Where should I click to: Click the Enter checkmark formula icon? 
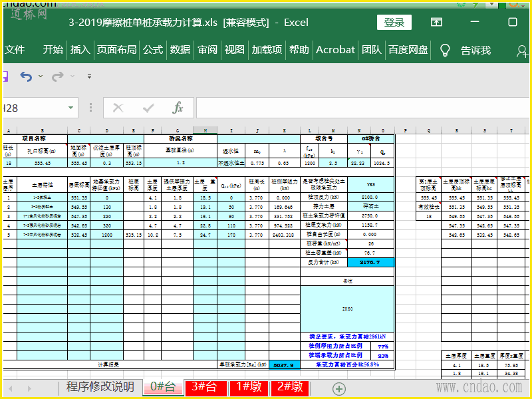pos(148,108)
